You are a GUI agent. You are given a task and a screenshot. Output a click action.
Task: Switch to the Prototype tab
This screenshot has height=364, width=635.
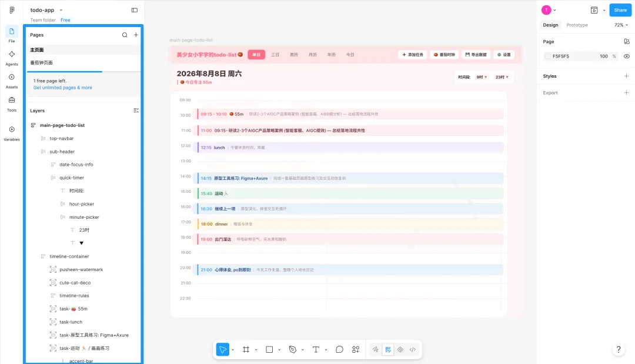pos(577,25)
